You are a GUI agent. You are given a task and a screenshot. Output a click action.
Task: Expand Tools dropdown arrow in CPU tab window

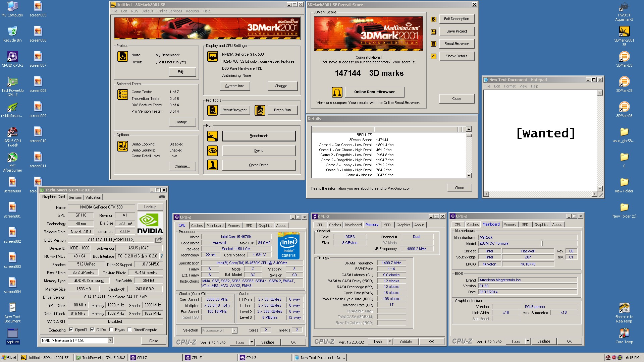pyautogui.click(x=252, y=342)
